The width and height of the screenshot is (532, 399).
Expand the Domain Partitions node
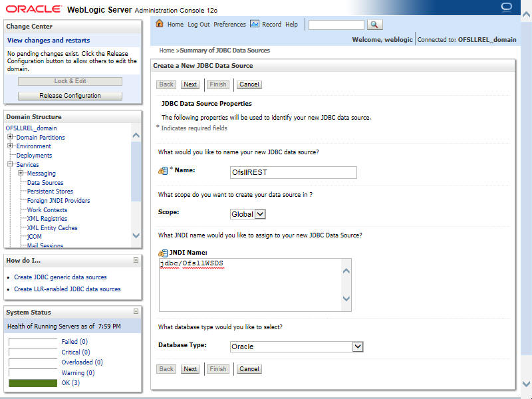(10, 137)
